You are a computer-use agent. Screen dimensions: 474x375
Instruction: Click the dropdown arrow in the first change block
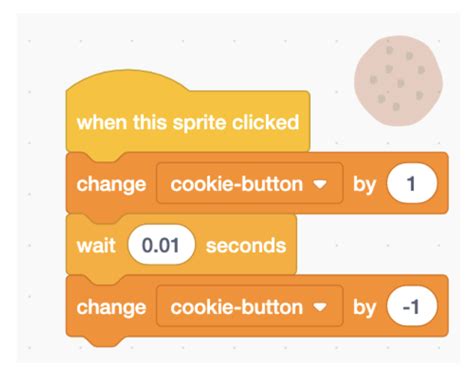(x=320, y=184)
